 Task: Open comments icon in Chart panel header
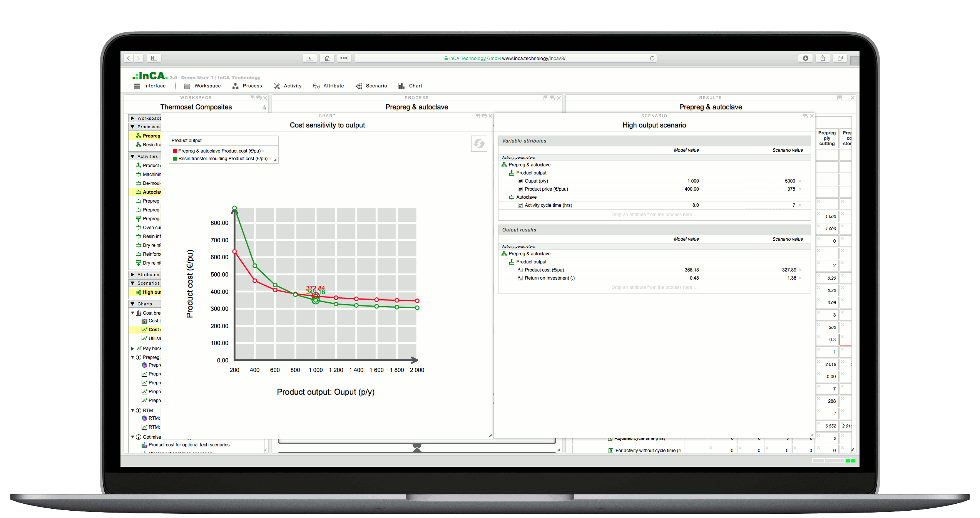[x=484, y=116]
